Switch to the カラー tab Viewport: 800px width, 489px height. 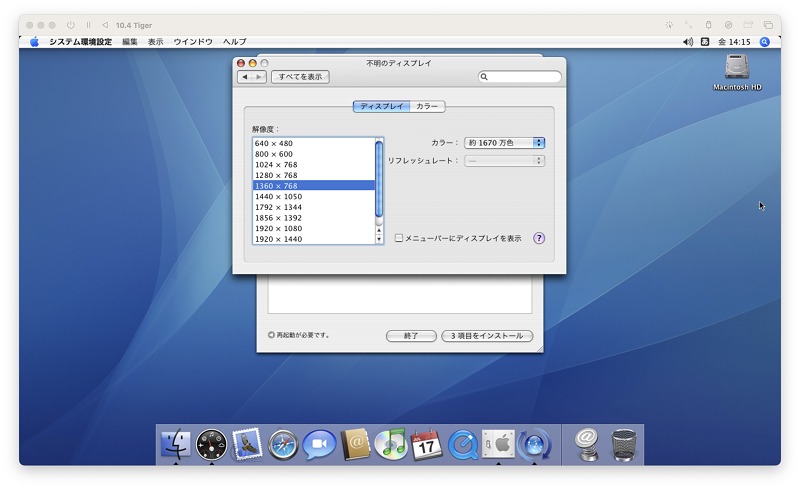pyautogui.click(x=427, y=106)
